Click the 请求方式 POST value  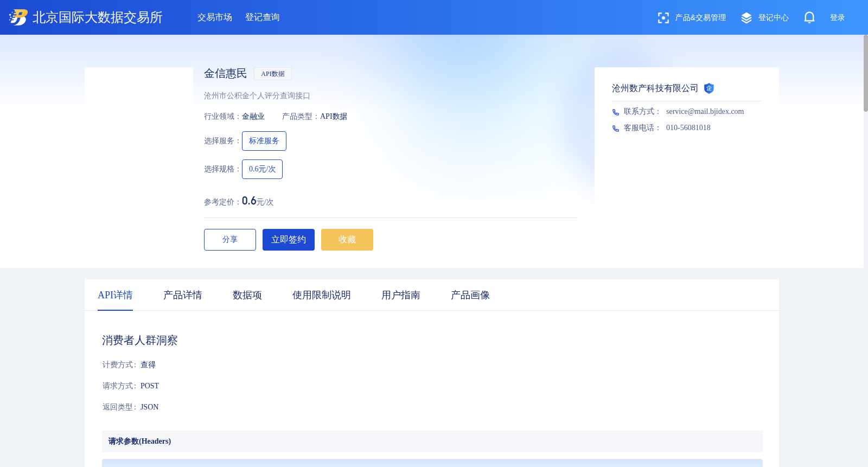(150, 386)
